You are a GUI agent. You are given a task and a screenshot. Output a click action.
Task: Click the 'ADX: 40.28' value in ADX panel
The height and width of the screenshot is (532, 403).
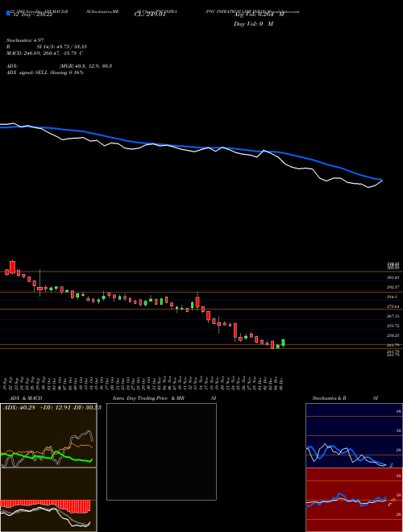pos(19,408)
